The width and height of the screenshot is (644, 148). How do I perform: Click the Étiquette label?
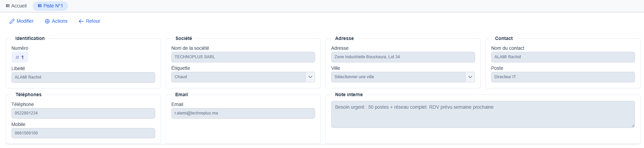point(181,68)
